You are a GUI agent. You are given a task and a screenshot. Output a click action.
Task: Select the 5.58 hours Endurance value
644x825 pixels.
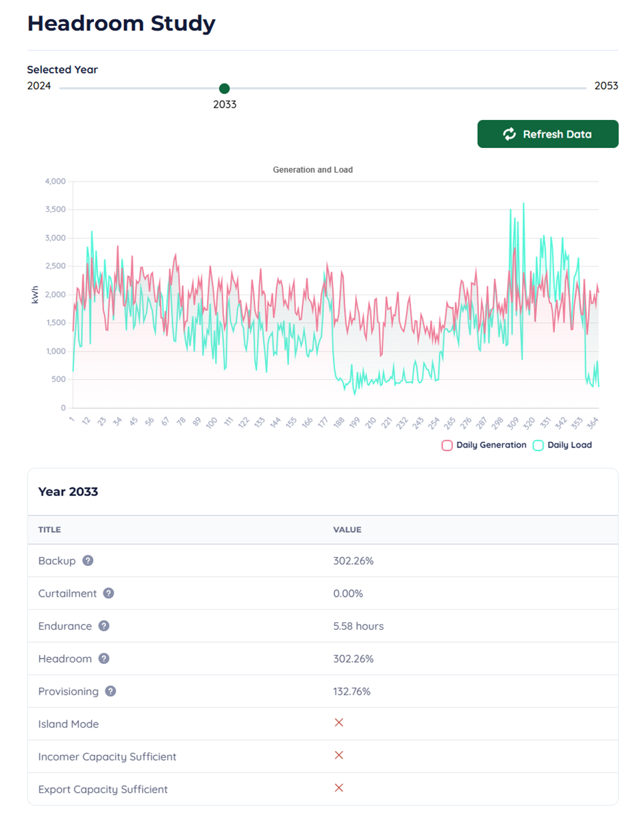[x=358, y=626]
